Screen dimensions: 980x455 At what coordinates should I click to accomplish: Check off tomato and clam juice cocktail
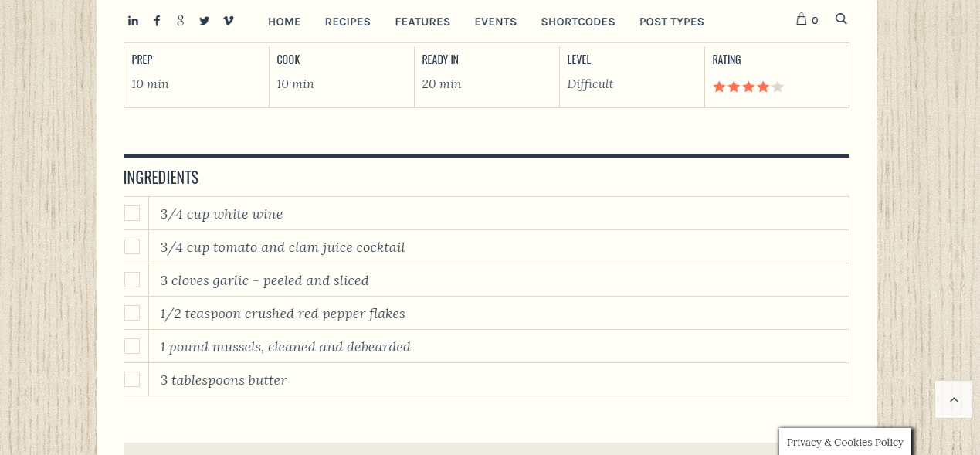point(132,246)
